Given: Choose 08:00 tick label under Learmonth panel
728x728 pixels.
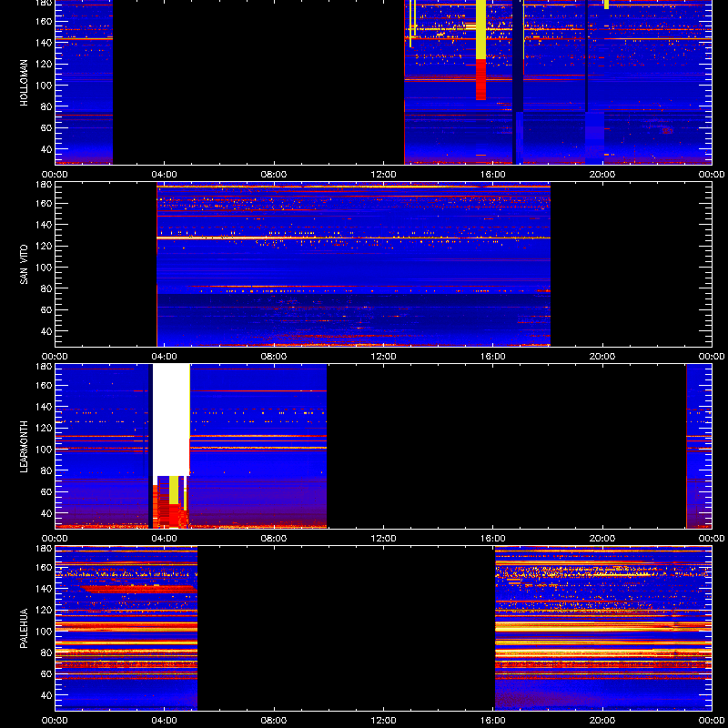Looking at the screenshot, I should [x=274, y=539].
